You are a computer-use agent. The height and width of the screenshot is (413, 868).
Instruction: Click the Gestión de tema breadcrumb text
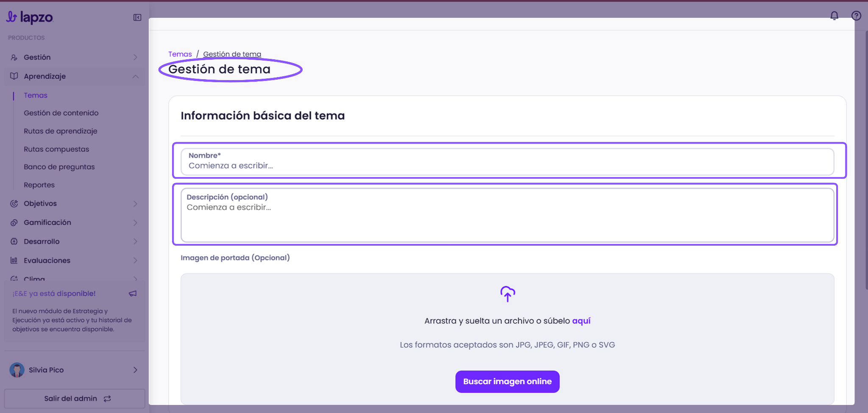[232, 54]
